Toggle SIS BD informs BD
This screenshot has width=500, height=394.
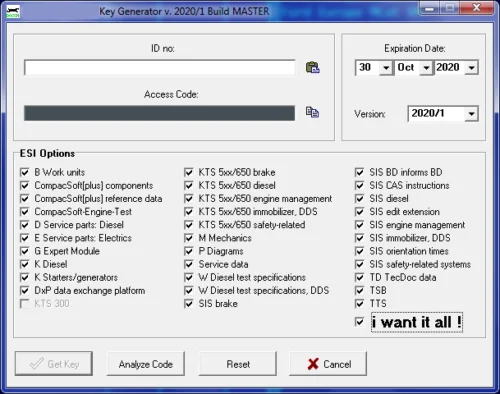(359, 172)
